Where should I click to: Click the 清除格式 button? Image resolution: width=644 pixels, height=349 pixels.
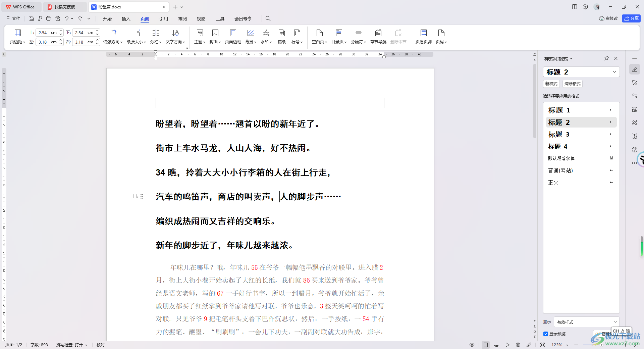572,84
